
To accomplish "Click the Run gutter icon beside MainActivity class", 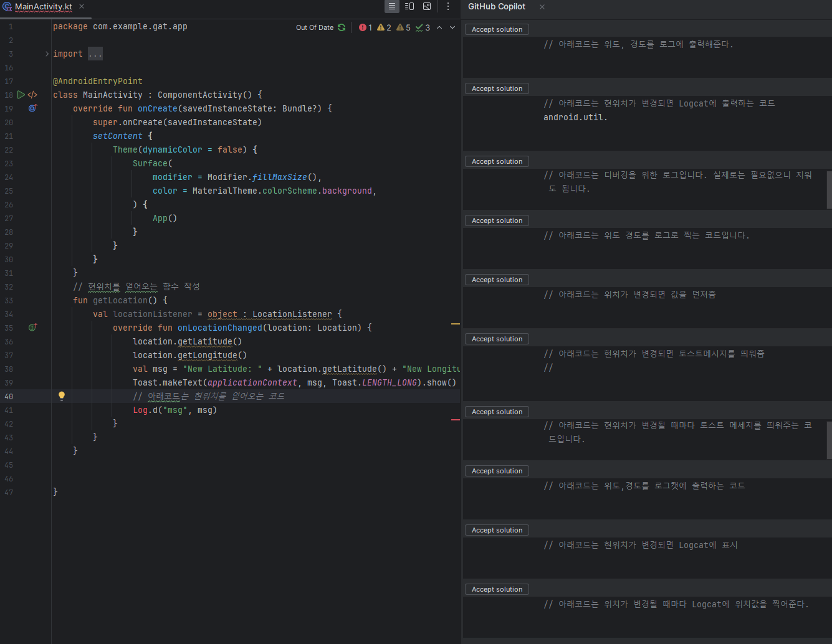I will pyautogui.click(x=21, y=95).
